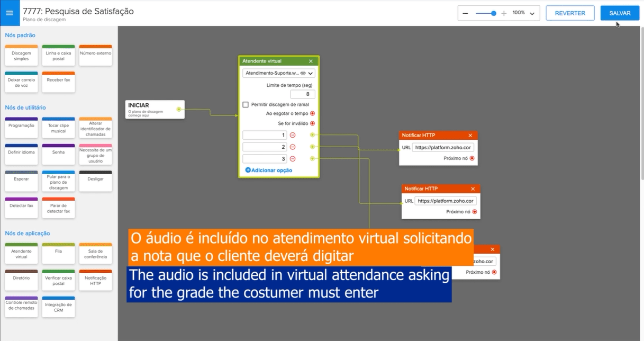
Task: Enable Permitir discagem de ramal checkbox
Action: point(246,105)
